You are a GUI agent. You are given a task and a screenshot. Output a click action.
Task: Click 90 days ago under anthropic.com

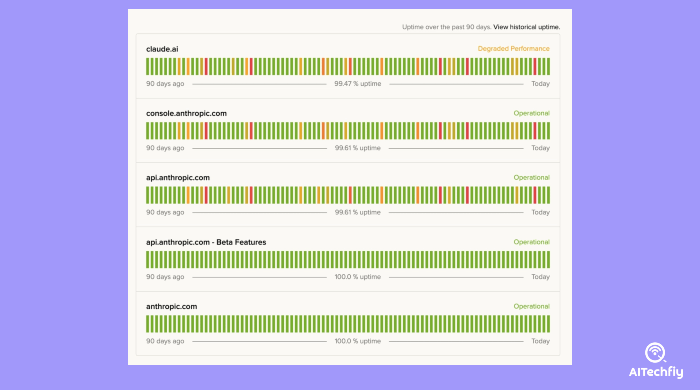click(165, 341)
